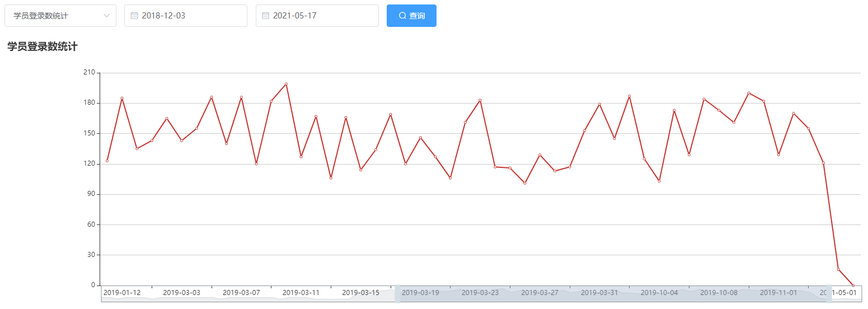
Task: Click the calendar icon in the 2021-05-17 field
Action: (265, 16)
